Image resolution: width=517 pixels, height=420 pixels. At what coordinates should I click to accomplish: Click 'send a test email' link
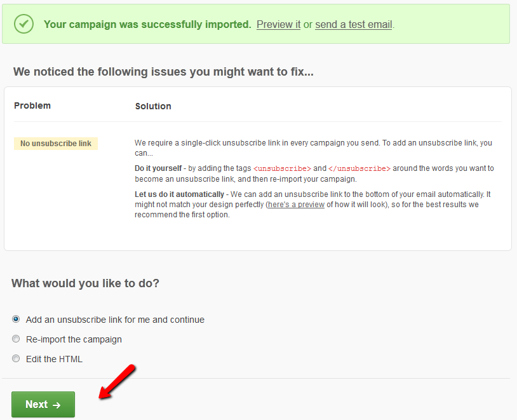[354, 24]
